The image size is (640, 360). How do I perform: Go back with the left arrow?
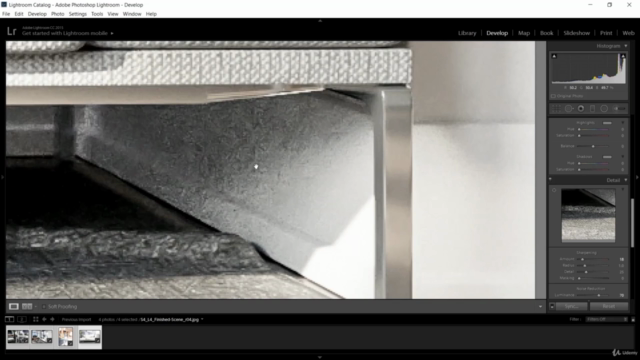point(44,320)
